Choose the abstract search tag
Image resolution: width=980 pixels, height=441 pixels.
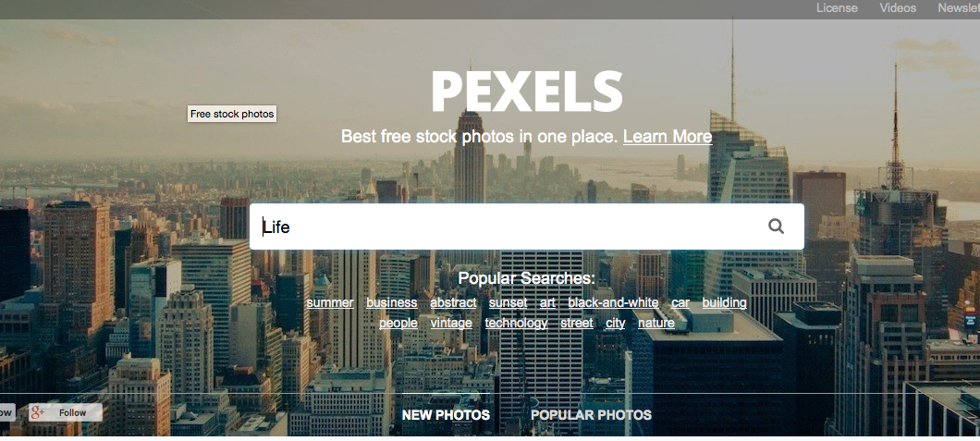click(453, 302)
